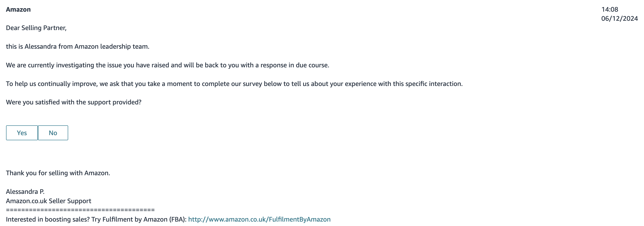Click the 06/12/2024 message date
The width and height of the screenshot is (644, 226).
pyautogui.click(x=620, y=18)
